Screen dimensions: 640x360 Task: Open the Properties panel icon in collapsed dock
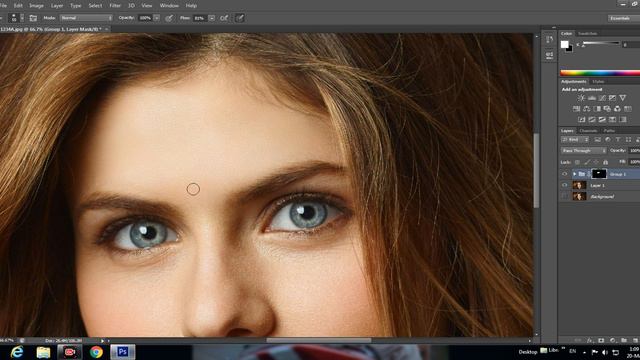click(549, 55)
